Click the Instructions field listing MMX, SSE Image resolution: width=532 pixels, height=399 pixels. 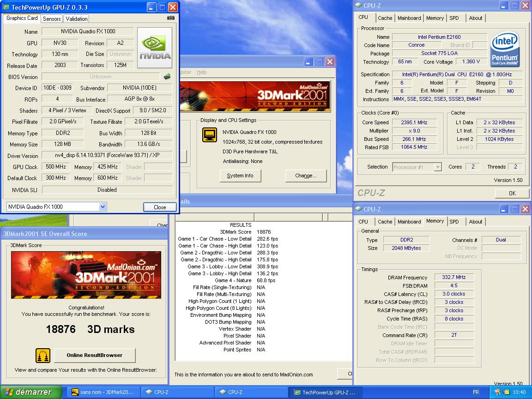(x=457, y=99)
